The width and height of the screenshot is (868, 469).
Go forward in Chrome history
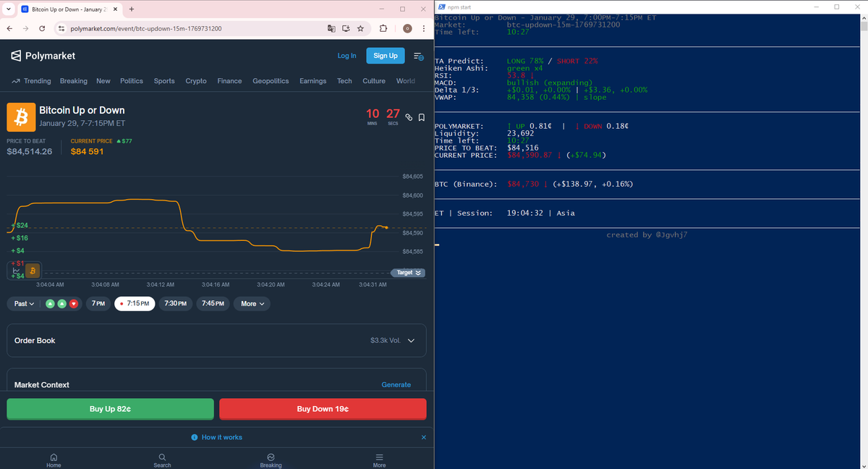(26, 28)
